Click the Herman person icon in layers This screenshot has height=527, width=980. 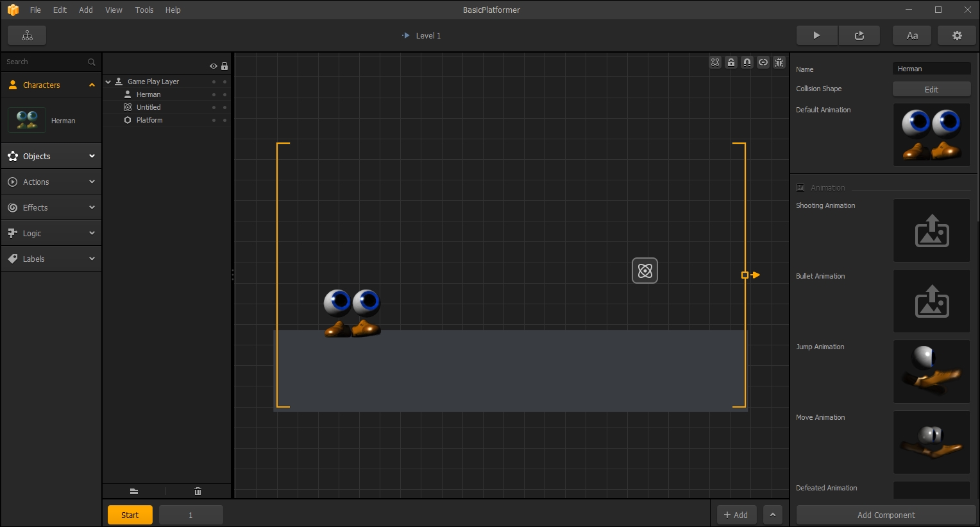[128, 94]
